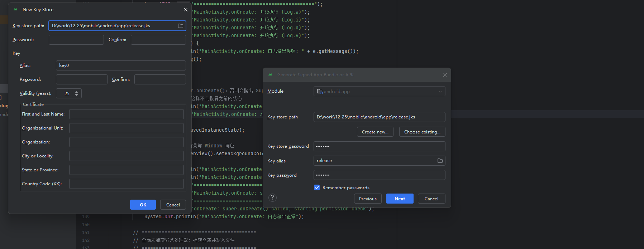Click Key store path field in Generate Signed dialog
The width and height of the screenshot is (644, 249).
point(380,117)
